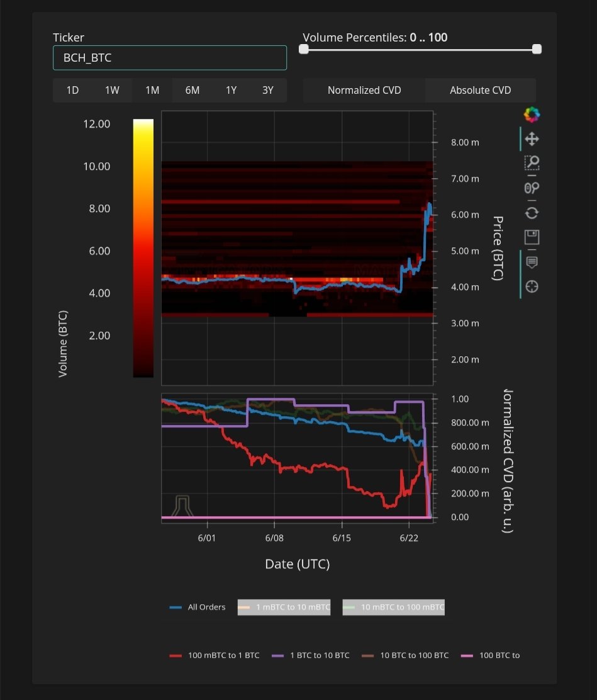The height and width of the screenshot is (700, 597).
Task: Click the 6/22 date axis label
Action: coord(409,538)
